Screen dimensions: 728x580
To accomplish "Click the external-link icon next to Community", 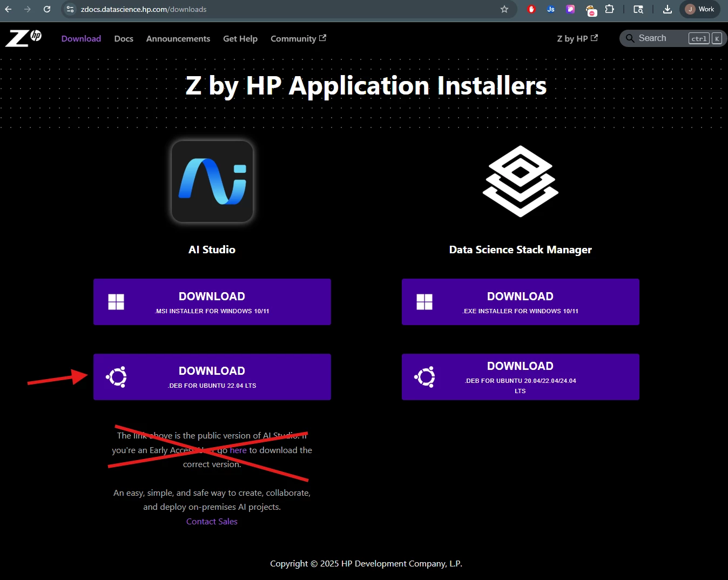I will click(x=322, y=38).
